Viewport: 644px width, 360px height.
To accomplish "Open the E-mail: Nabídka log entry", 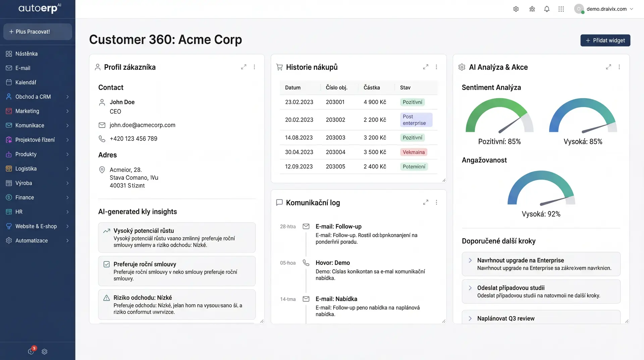I will point(367,307).
